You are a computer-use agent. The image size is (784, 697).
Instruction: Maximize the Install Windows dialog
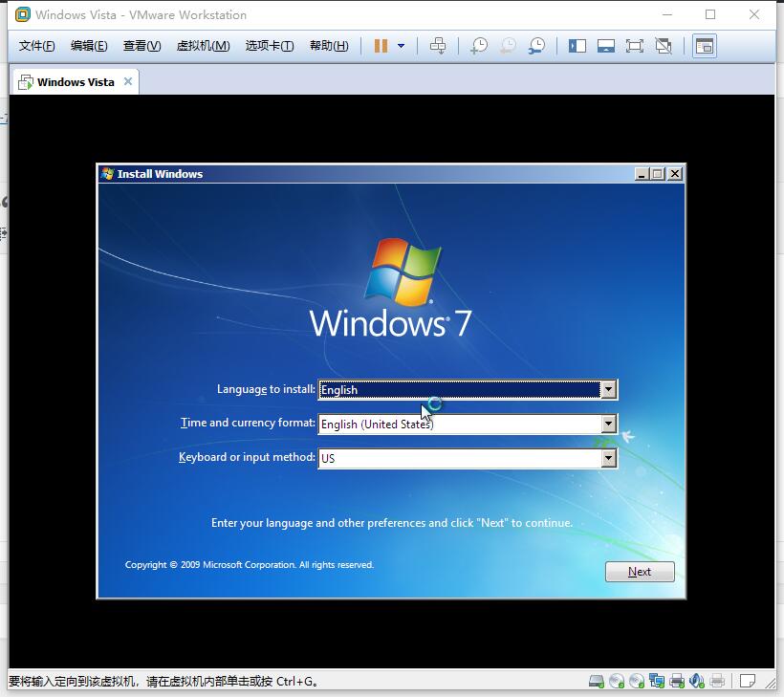(658, 173)
